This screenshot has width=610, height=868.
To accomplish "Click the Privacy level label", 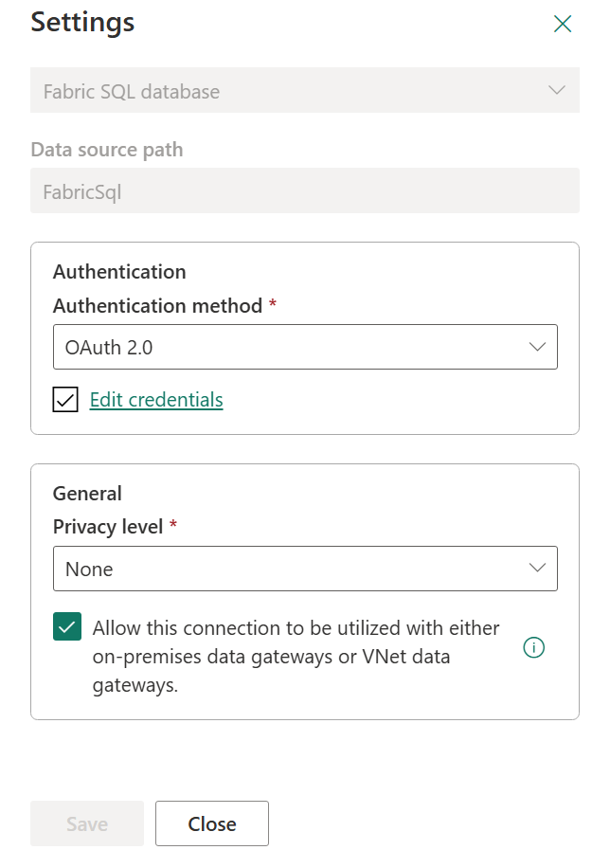I will tap(108, 527).
